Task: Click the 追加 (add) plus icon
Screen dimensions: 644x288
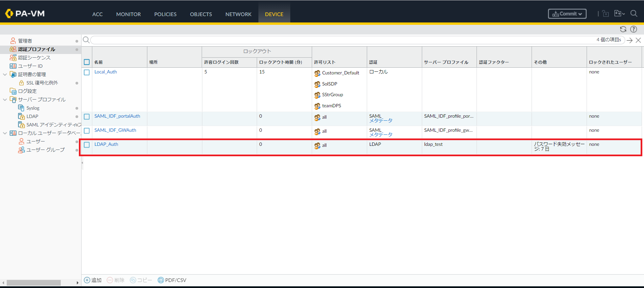Action: [87, 280]
